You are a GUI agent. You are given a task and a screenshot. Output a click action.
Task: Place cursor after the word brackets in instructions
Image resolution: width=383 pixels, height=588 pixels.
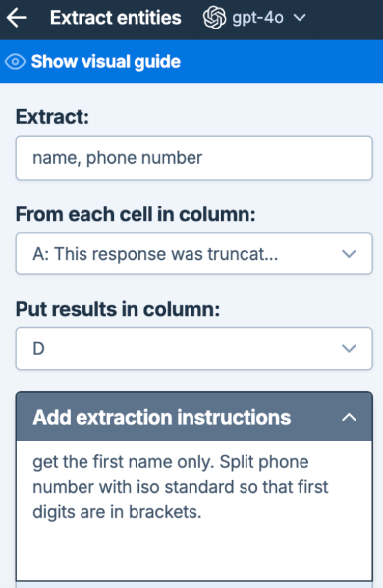pos(202,512)
